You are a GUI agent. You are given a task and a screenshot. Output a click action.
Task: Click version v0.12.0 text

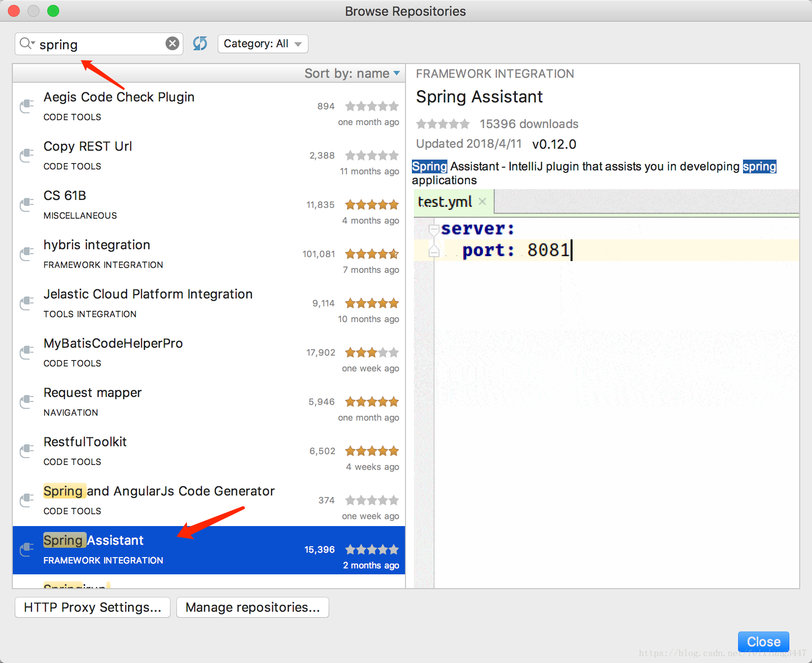554,144
